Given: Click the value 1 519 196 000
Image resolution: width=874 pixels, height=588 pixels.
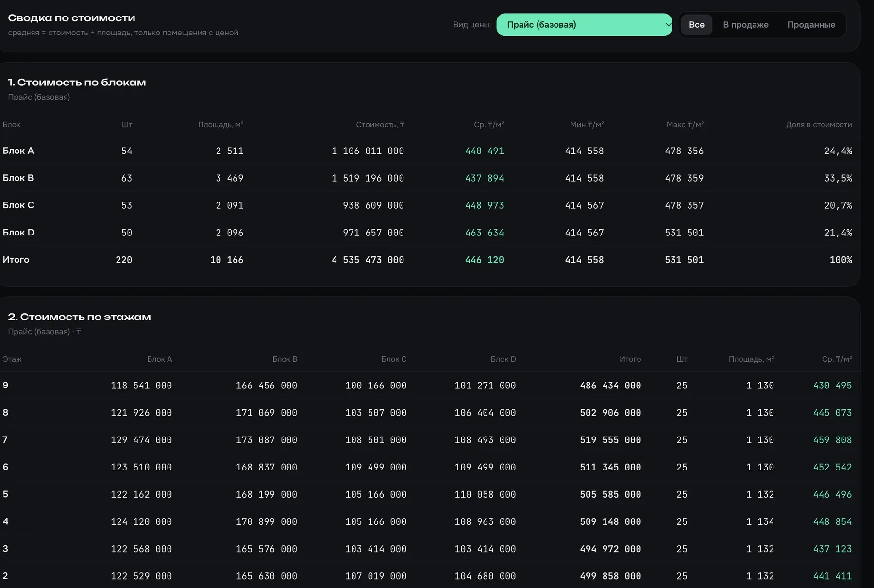Looking at the screenshot, I should [x=368, y=178].
